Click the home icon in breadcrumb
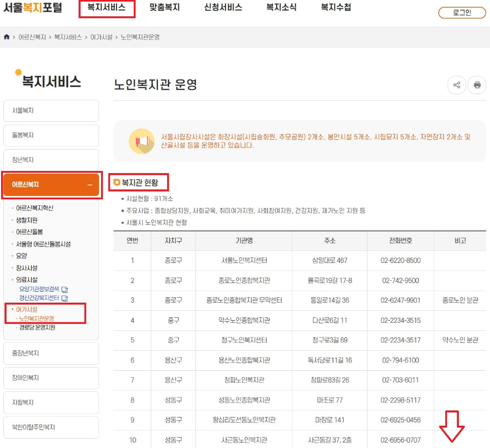This screenshot has height=448, width=490. pos(7,37)
